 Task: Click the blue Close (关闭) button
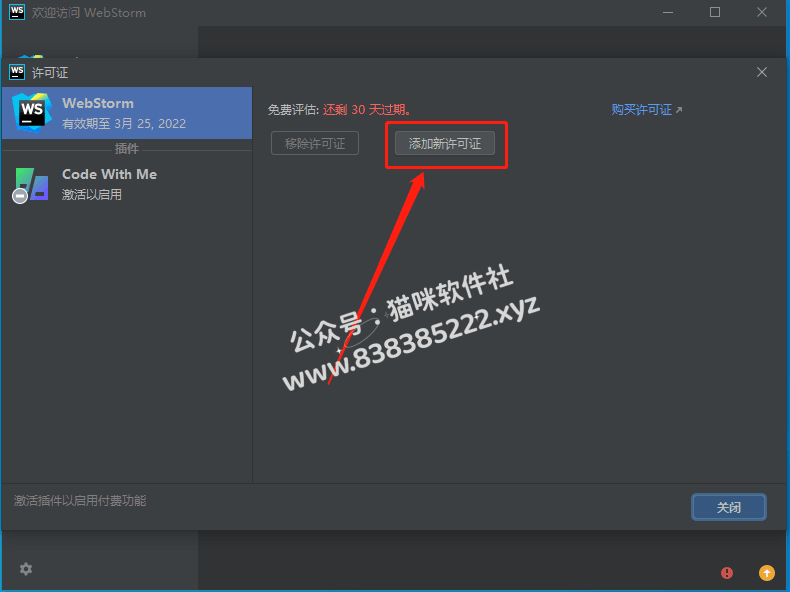[729, 507]
